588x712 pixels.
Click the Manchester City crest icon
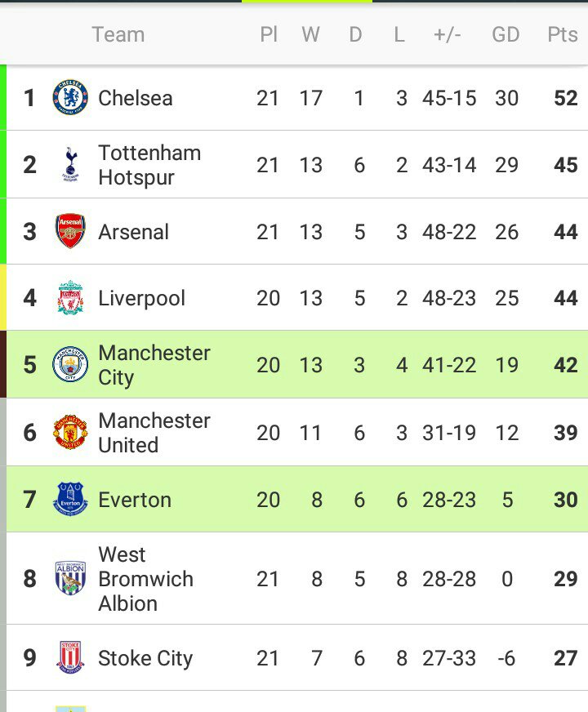[70, 365]
